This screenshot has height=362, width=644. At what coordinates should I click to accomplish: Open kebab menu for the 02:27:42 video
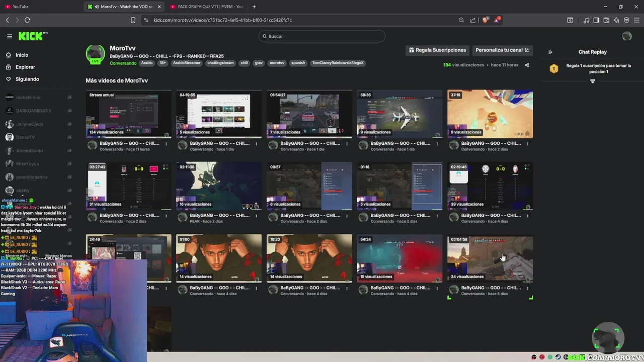(166, 216)
